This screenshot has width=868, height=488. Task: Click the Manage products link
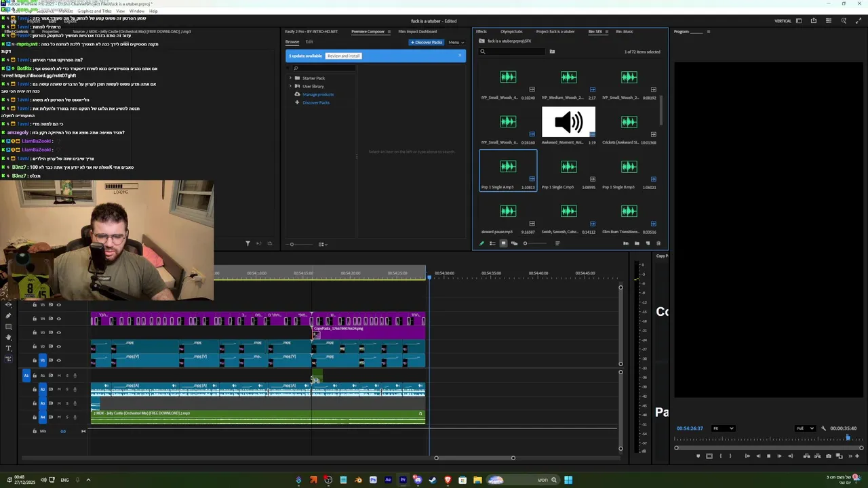[x=317, y=94]
